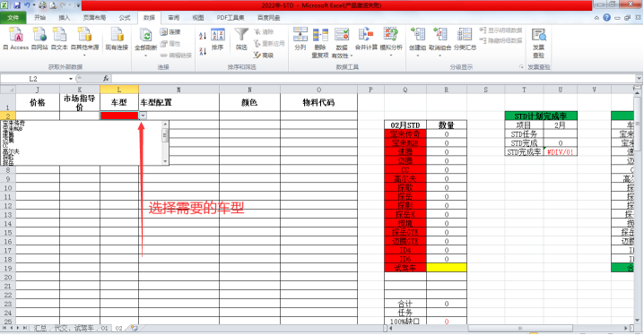The width and height of the screenshot is (644, 335).
Task: Click the formula bar input field
Action: (374, 79)
